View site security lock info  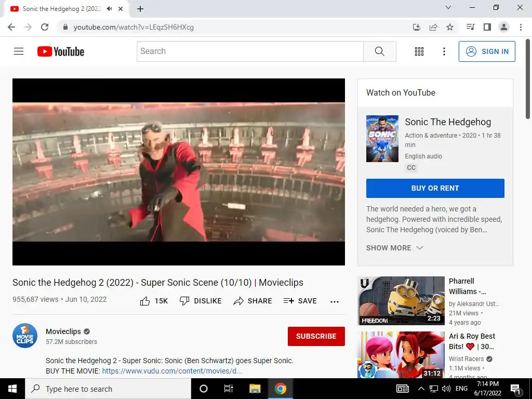coord(65,27)
